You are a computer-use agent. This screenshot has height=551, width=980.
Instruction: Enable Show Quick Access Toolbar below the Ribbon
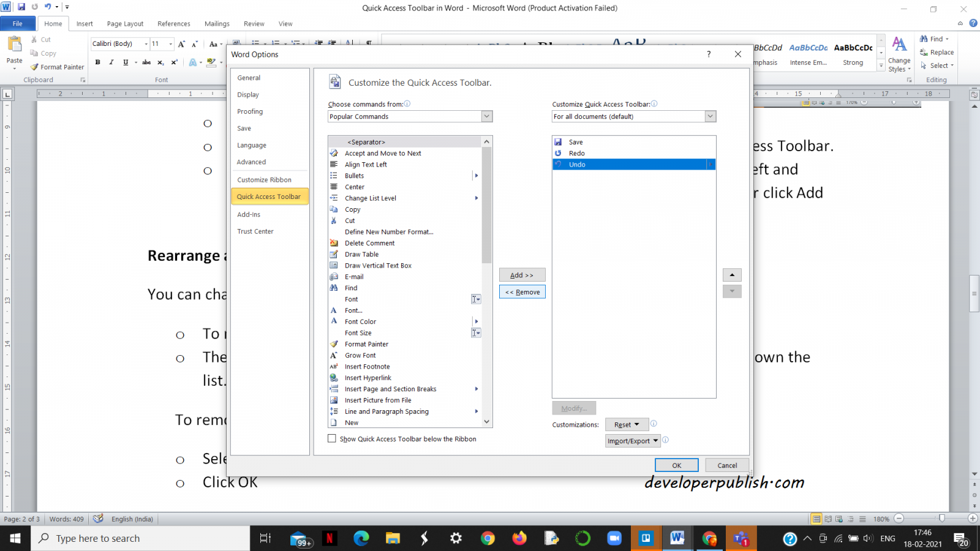coord(332,438)
